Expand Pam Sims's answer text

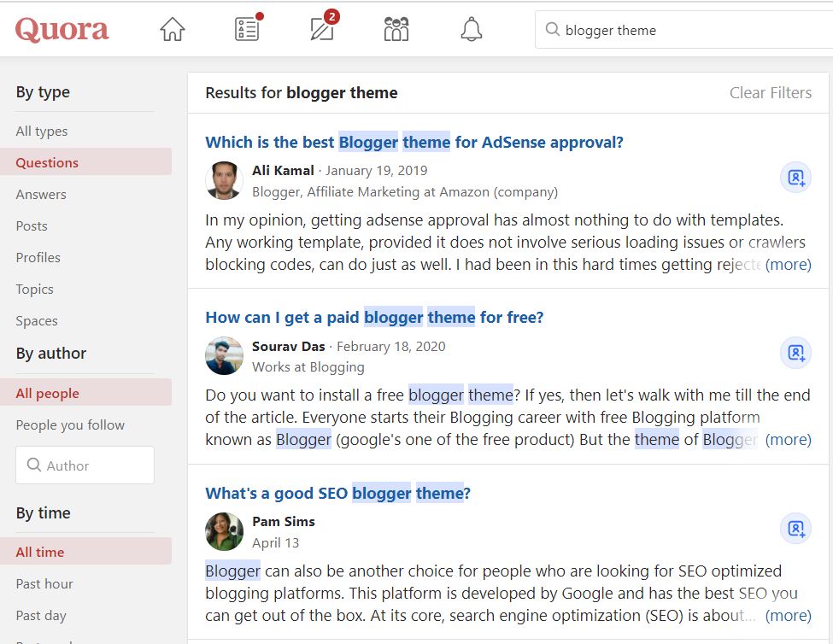click(789, 615)
